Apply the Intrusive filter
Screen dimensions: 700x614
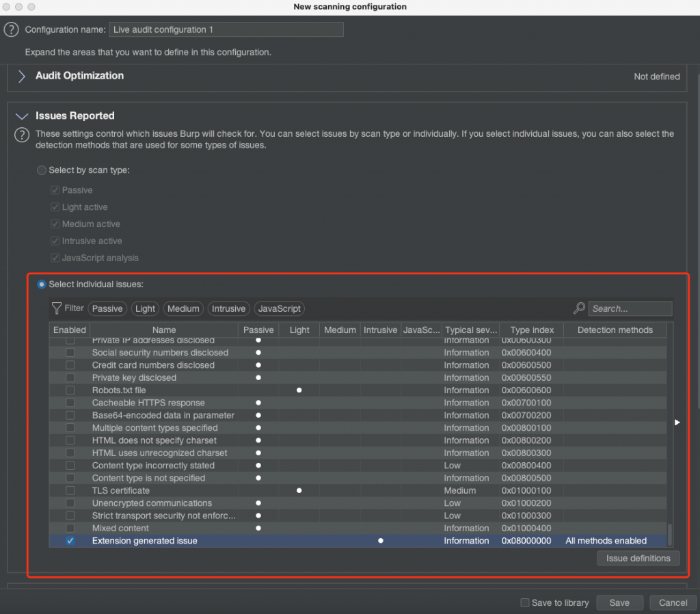[228, 308]
